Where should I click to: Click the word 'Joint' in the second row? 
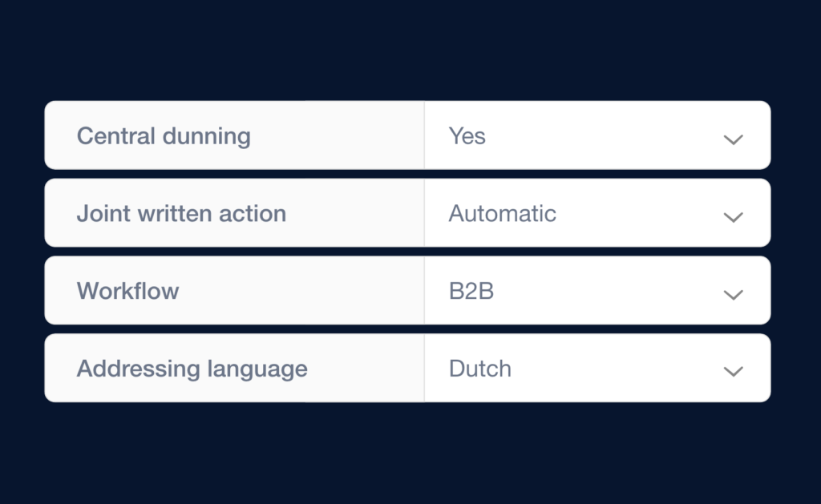pos(98,214)
